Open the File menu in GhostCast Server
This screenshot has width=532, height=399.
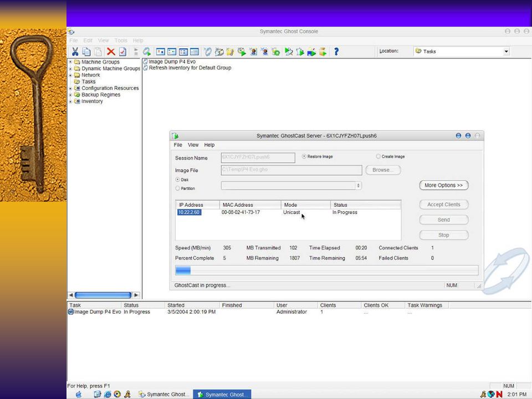coord(178,145)
